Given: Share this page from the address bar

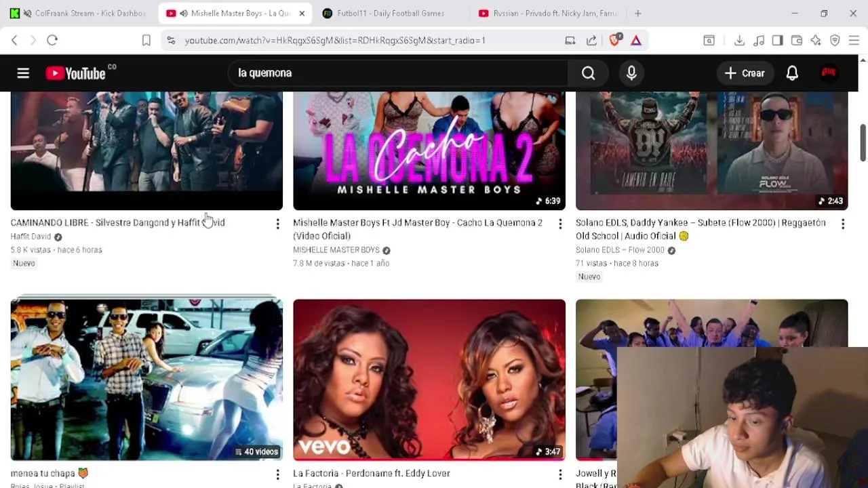Looking at the screenshot, I should coord(591,41).
